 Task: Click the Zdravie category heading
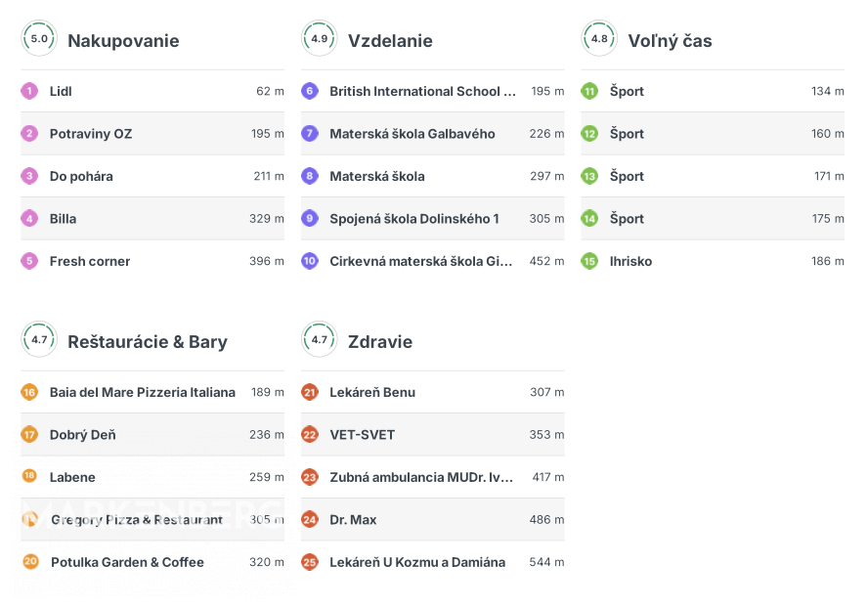tap(380, 342)
